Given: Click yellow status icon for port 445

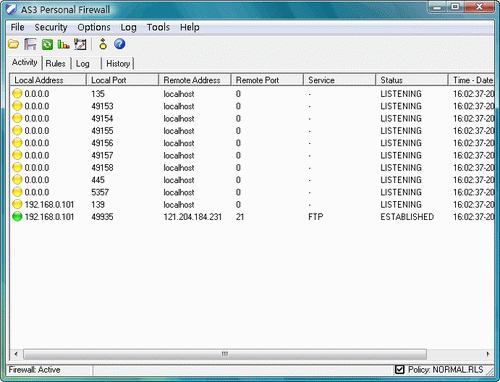Looking at the screenshot, I should [17, 180].
